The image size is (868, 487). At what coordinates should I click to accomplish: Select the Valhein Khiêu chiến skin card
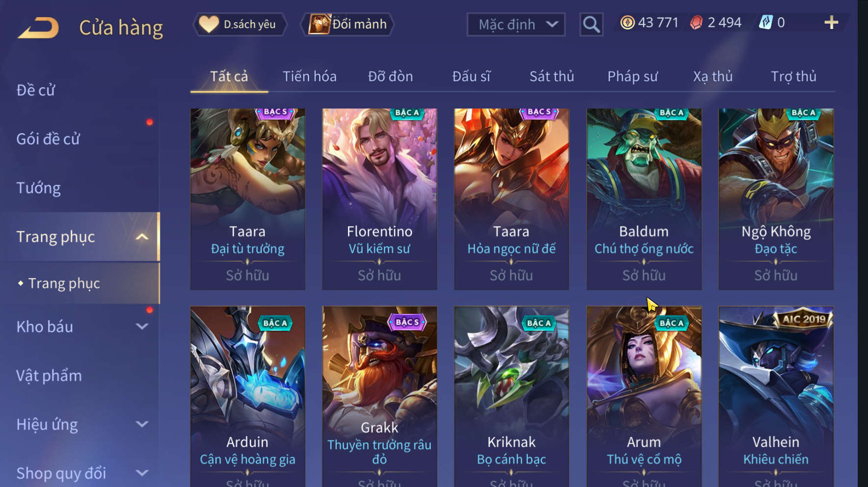coord(776,396)
